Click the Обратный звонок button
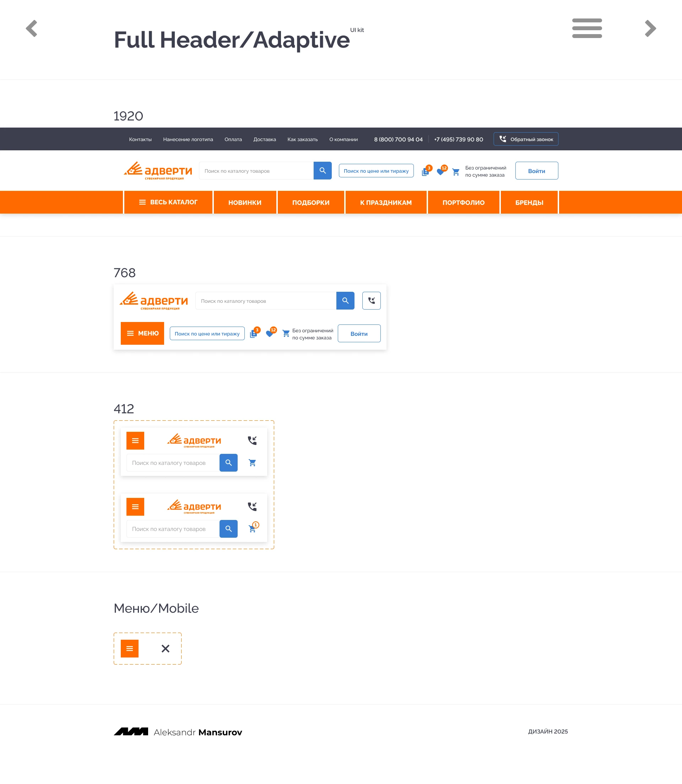682x784 pixels. [x=526, y=139]
